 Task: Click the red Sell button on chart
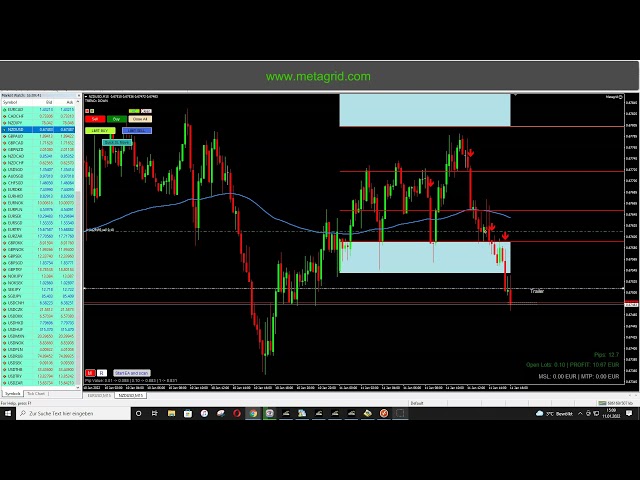(x=97, y=119)
